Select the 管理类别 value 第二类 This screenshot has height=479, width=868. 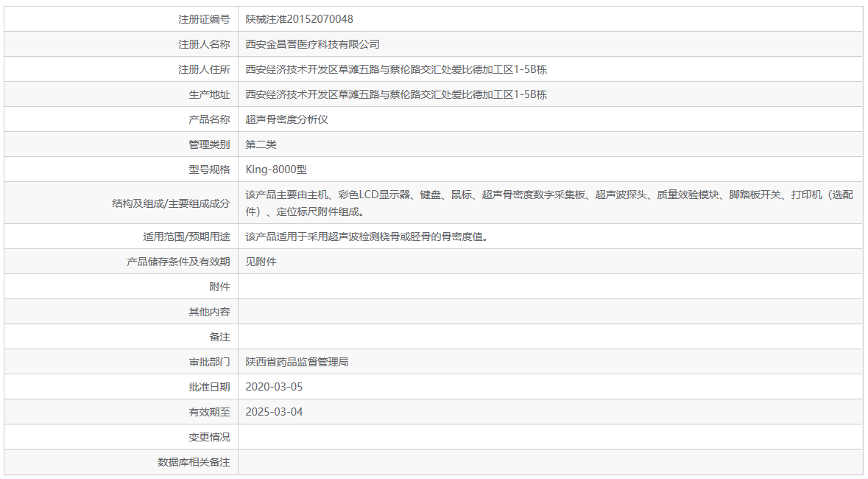click(262, 144)
